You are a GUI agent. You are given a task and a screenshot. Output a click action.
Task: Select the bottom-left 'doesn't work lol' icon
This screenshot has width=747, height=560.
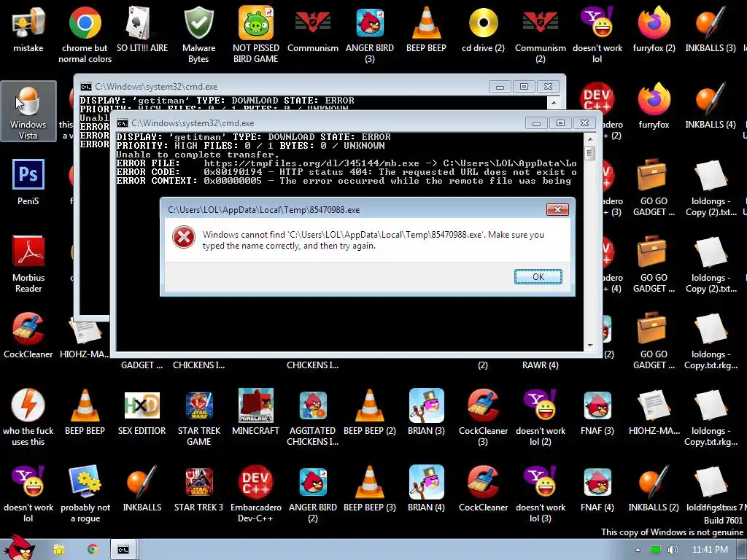click(28, 494)
